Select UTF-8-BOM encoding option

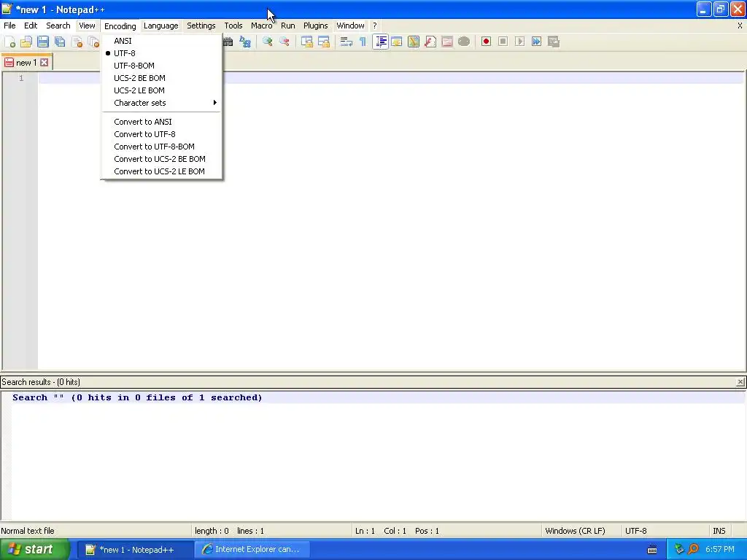click(161, 66)
